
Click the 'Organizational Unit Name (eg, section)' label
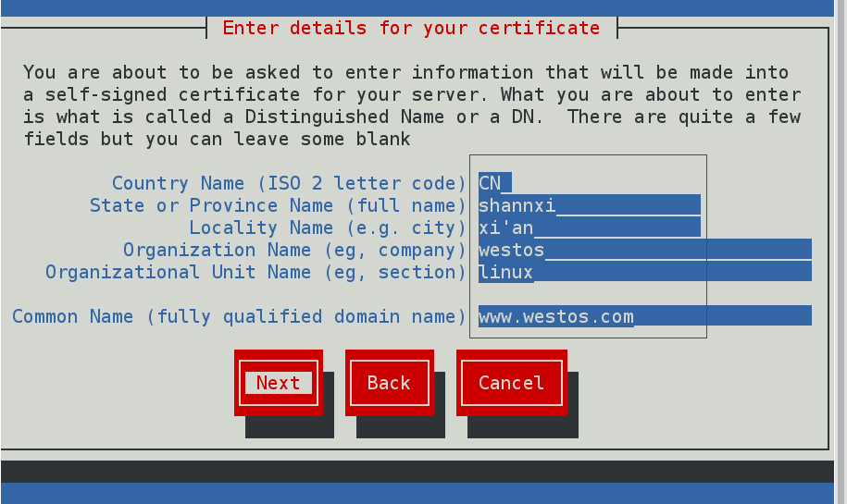255,272
